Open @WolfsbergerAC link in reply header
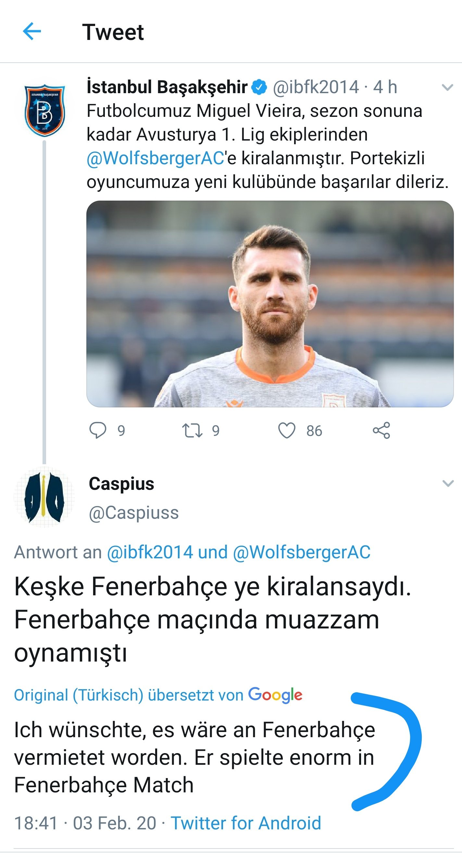This screenshot has width=462, height=868. tap(302, 552)
